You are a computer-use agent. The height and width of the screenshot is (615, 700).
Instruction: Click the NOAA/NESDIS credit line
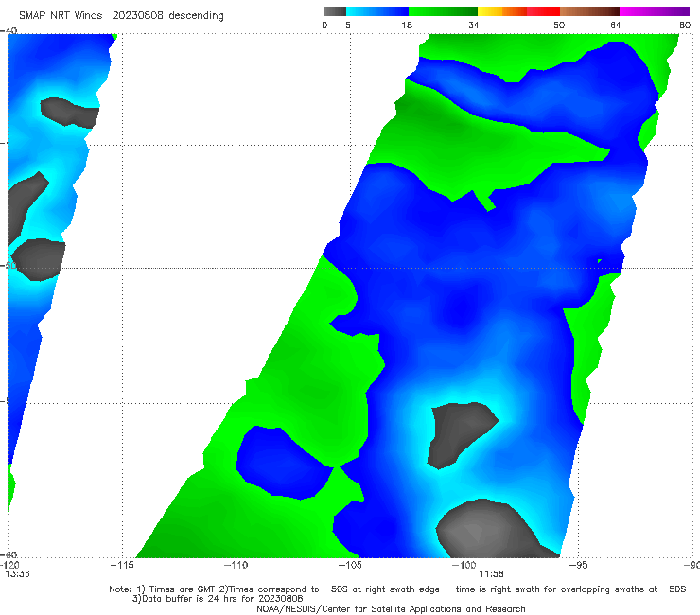(391, 608)
